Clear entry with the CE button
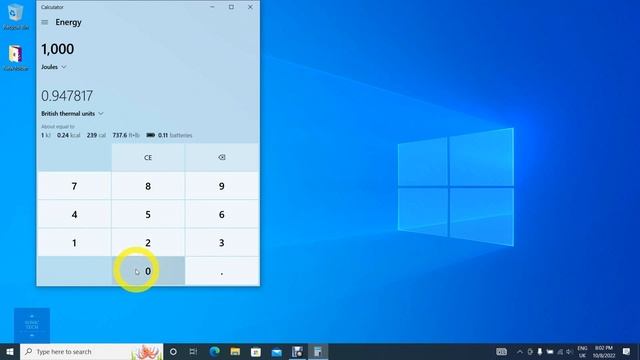This screenshot has width=640, height=360. (148, 157)
